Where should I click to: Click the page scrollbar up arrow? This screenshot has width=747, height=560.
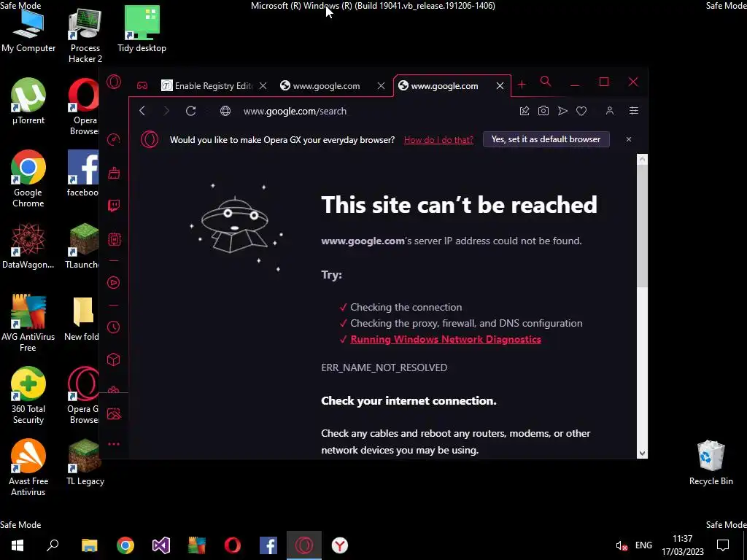point(642,160)
